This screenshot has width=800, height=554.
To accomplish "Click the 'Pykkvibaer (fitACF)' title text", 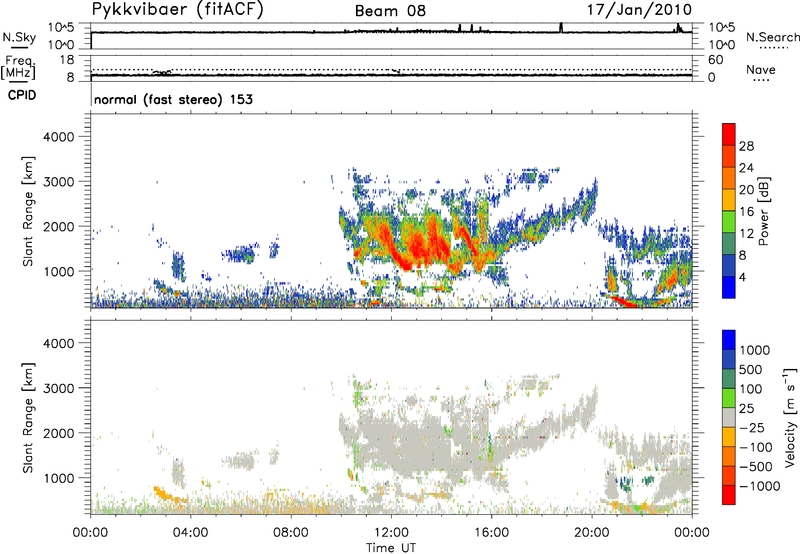I will pos(178,9).
